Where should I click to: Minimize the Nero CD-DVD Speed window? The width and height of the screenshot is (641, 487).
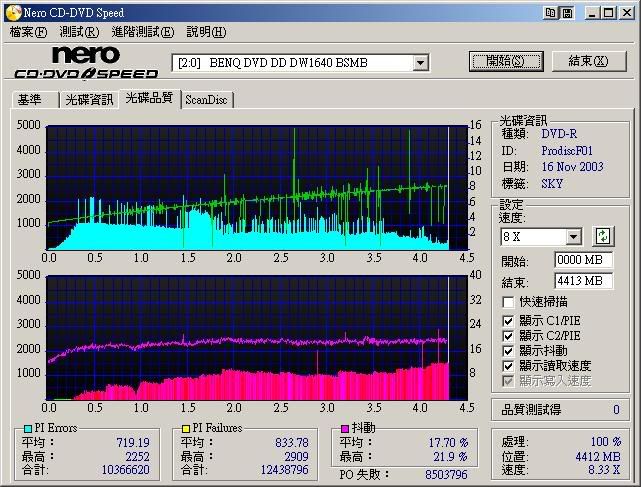tap(592, 13)
